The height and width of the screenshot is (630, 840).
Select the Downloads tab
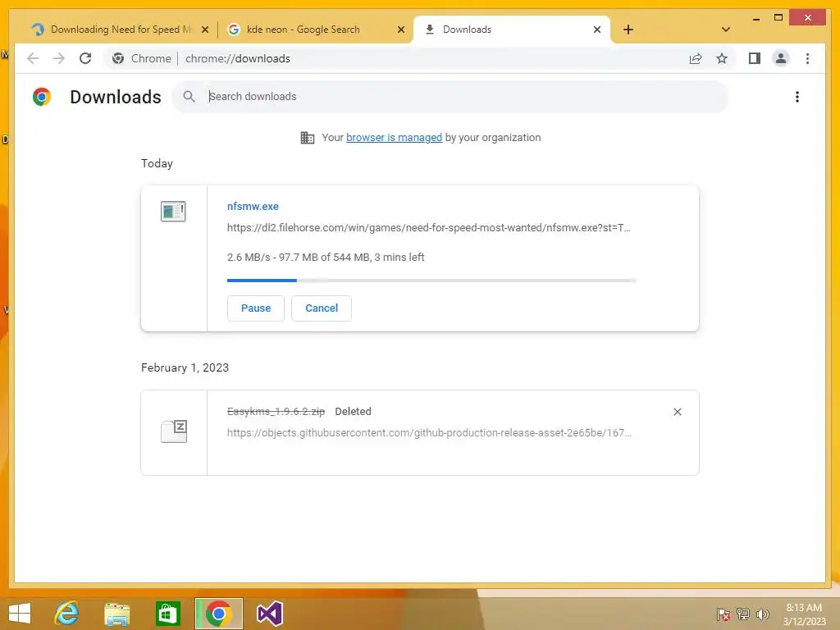click(x=512, y=30)
